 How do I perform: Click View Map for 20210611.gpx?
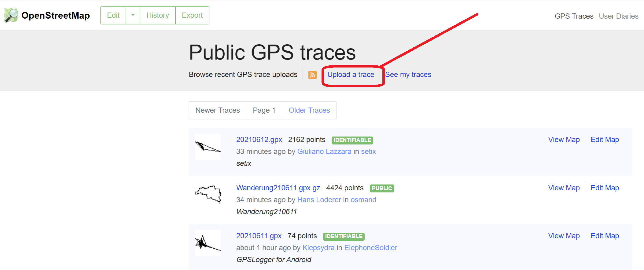(564, 236)
